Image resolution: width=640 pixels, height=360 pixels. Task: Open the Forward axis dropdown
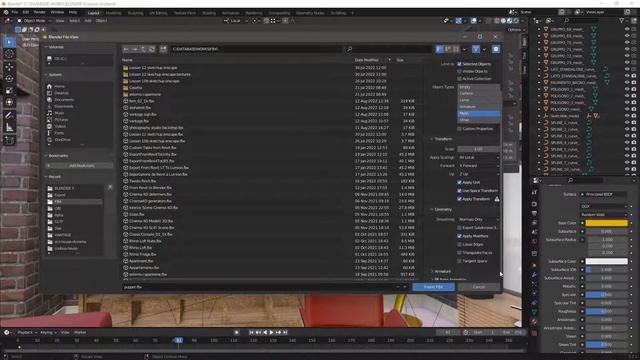(x=478, y=166)
